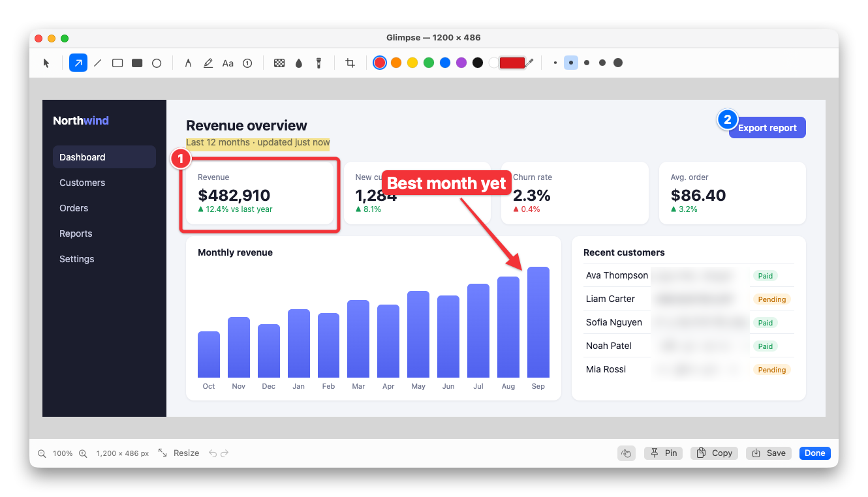The image size is (868, 497).
Task: Click the blue Done button
Action: (814, 453)
